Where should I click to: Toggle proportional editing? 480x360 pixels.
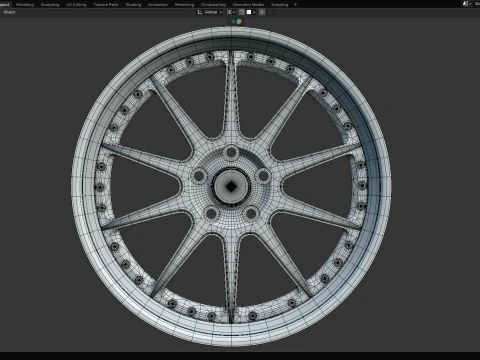click(262, 12)
